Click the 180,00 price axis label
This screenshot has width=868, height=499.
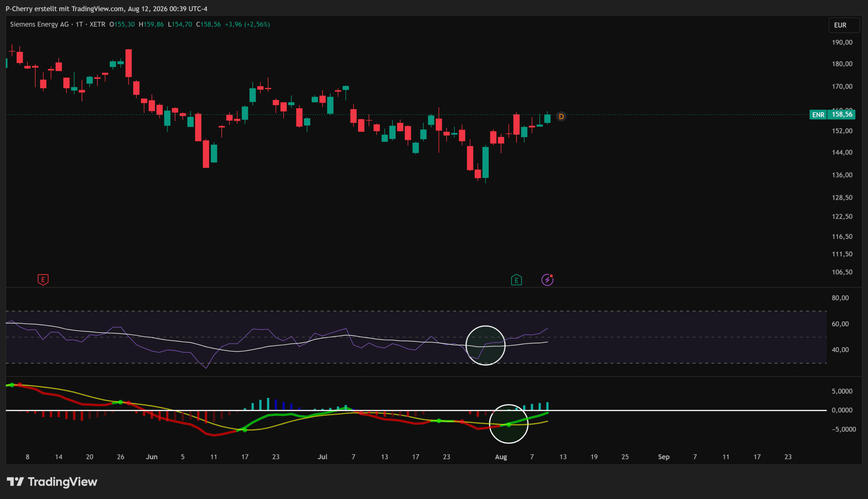click(x=842, y=64)
